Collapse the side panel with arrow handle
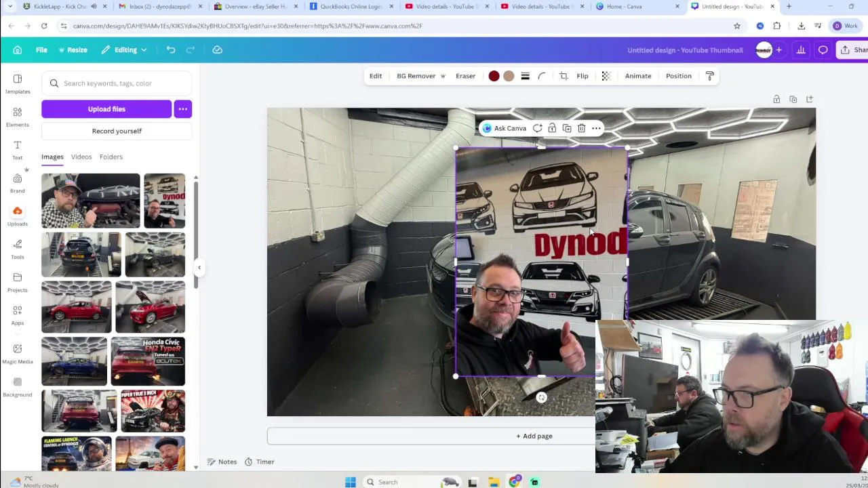This screenshot has height=488, width=868. (199, 267)
